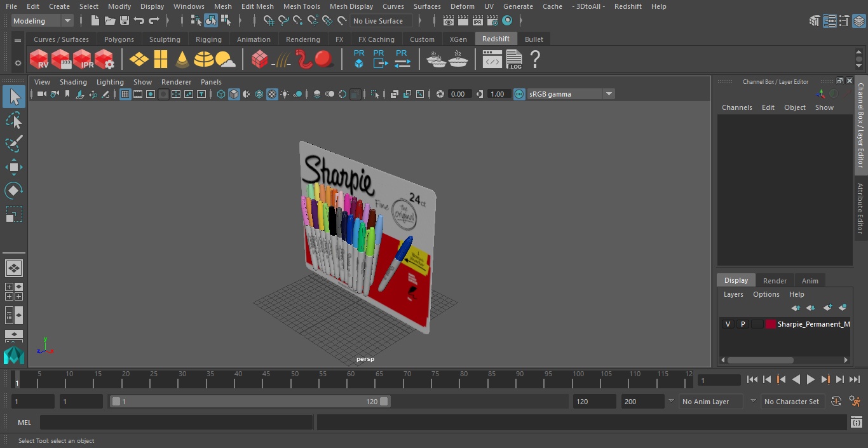Open the viewport Shading menu

pyautogui.click(x=73, y=82)
